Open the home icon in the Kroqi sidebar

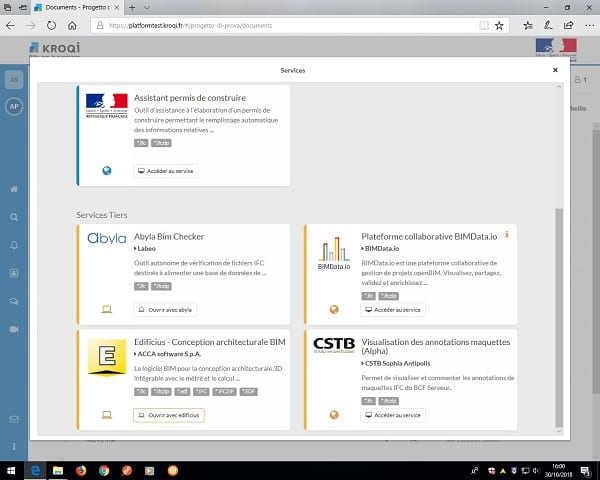pos(14,189)
